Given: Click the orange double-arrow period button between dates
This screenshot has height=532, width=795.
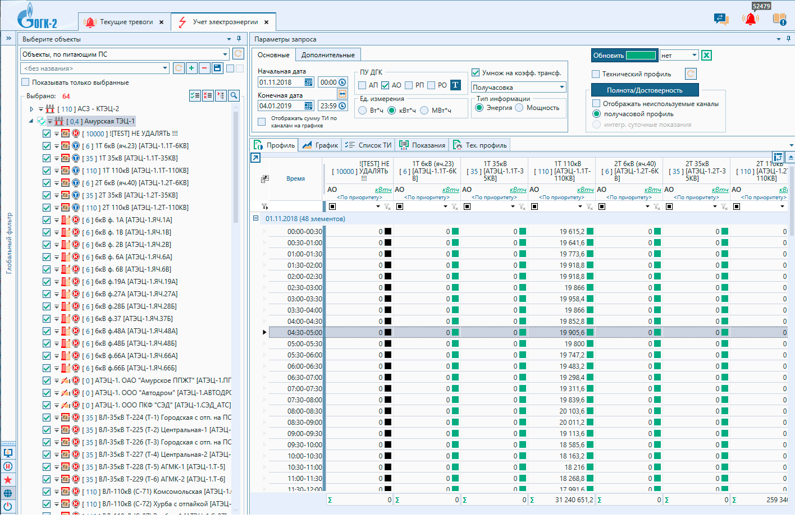Looking at the screenshot, I should coord(342,94).
